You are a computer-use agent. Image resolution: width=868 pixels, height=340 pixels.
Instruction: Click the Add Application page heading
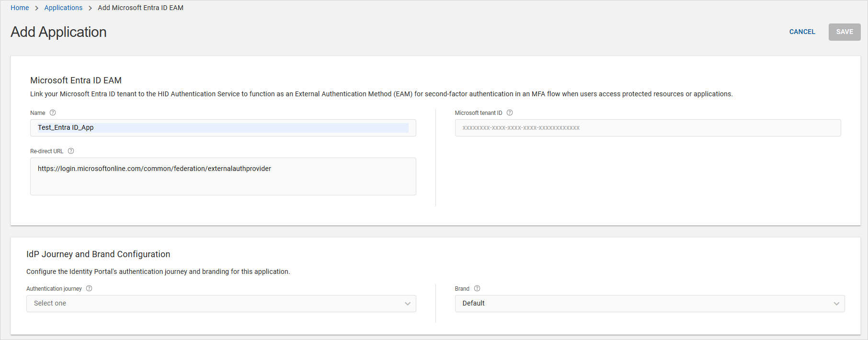pos(58,32)
